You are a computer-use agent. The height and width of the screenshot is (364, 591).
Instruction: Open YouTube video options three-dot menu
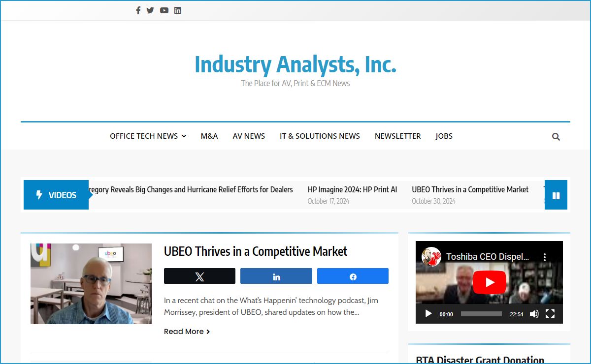544,257
